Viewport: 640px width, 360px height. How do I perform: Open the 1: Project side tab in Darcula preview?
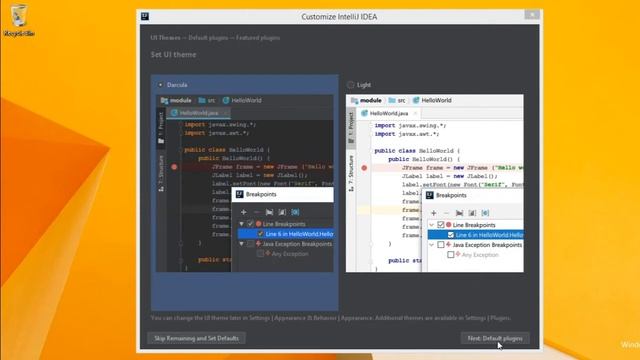(x=161, y=128)
